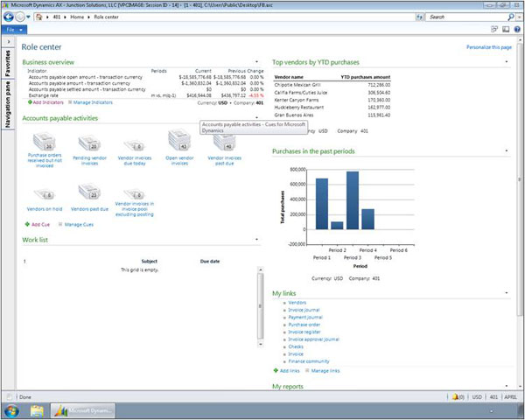This screenshot has height=420, width=525.
Task: Open Vendor invoices in invoice pool cue
Action: (x=135, y=203)
